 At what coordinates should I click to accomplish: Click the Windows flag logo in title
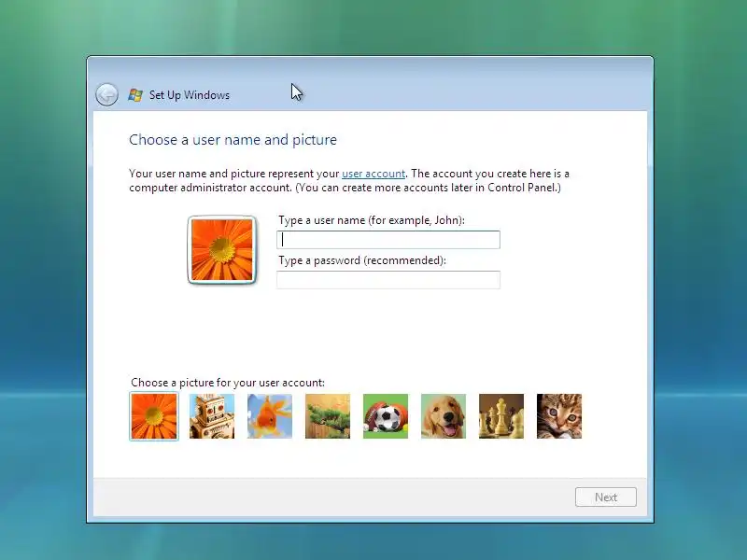pyautogui.click(x=135, y=95)
